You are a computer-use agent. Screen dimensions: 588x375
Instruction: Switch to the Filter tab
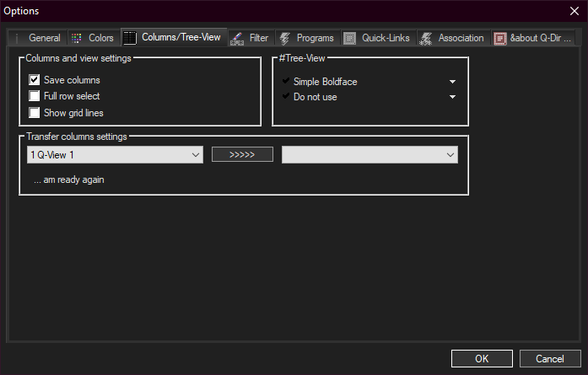(258, 38)
